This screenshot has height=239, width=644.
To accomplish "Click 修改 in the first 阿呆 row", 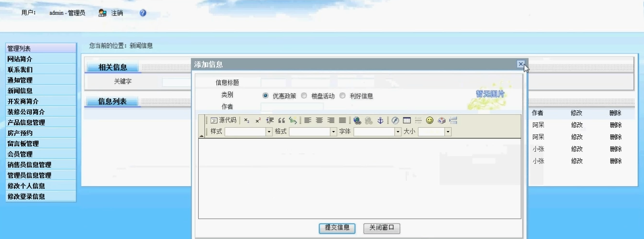I will coord(577,125).
